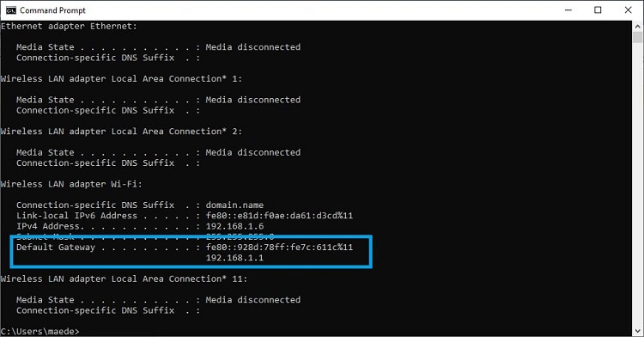Click the link-local IPv6 address fe80::e81d:f0ae:da61:d3cd%11

click(x=279, y=216)
